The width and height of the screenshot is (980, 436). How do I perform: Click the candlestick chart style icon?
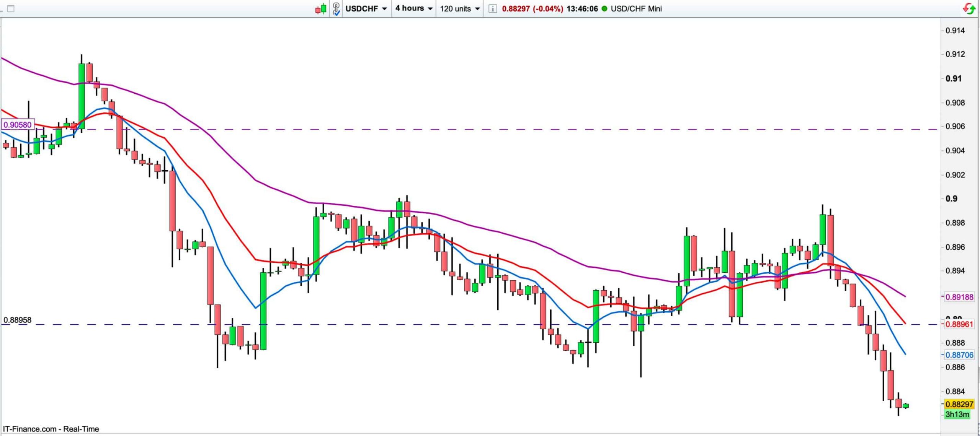(x=321, y=8)
